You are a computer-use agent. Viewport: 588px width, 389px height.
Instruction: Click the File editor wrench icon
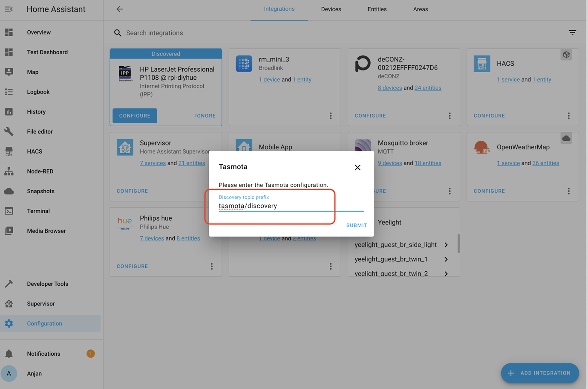pyautogui.click(x=9, y=131)
